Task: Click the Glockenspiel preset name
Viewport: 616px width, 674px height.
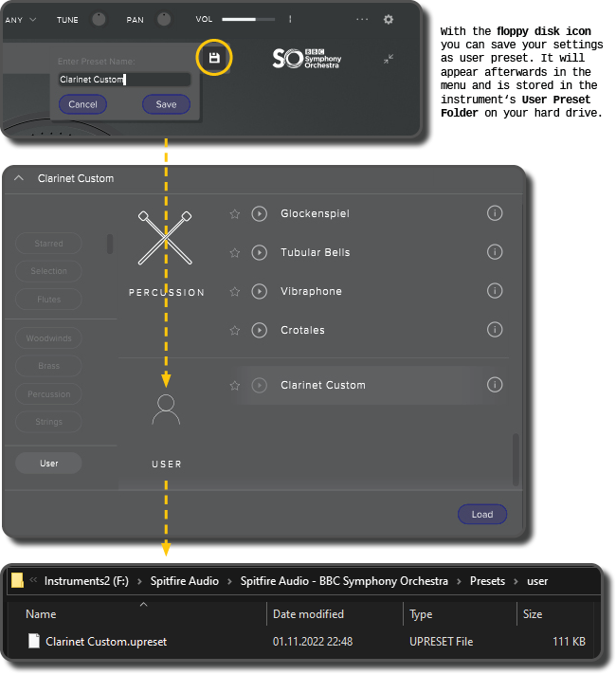Action: click(x=315, y=213)
